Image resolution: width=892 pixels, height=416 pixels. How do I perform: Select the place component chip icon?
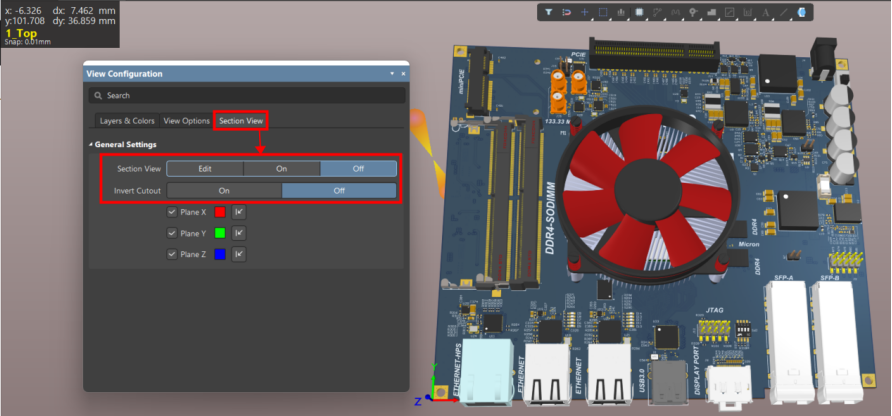click(x=639, y=12)
